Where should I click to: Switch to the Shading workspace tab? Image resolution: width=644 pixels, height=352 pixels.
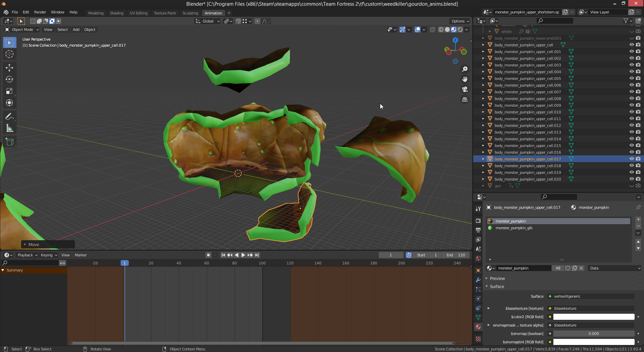(116, 13)
